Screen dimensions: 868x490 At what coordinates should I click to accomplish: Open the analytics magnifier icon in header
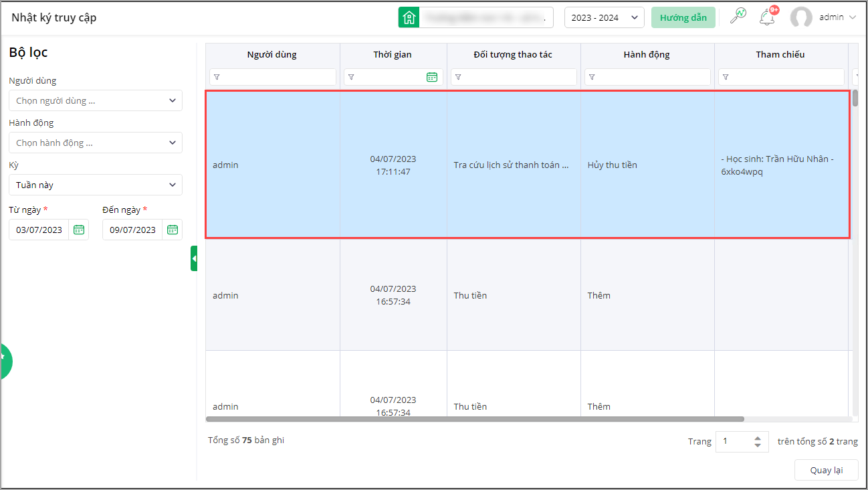click(x=738, y=17)
